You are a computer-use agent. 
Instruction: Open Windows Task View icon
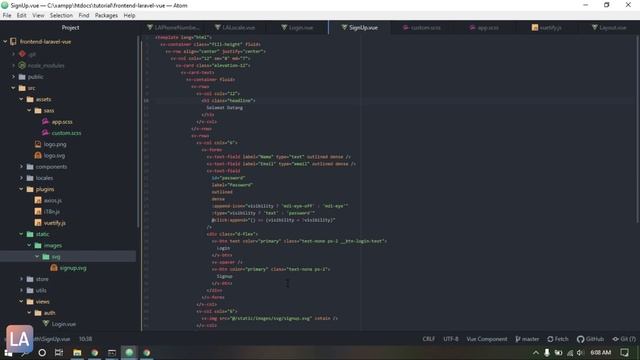[59, 352]
